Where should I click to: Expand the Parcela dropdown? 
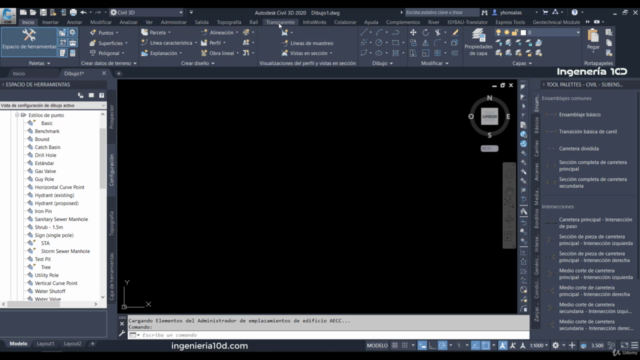coord(169,33)
